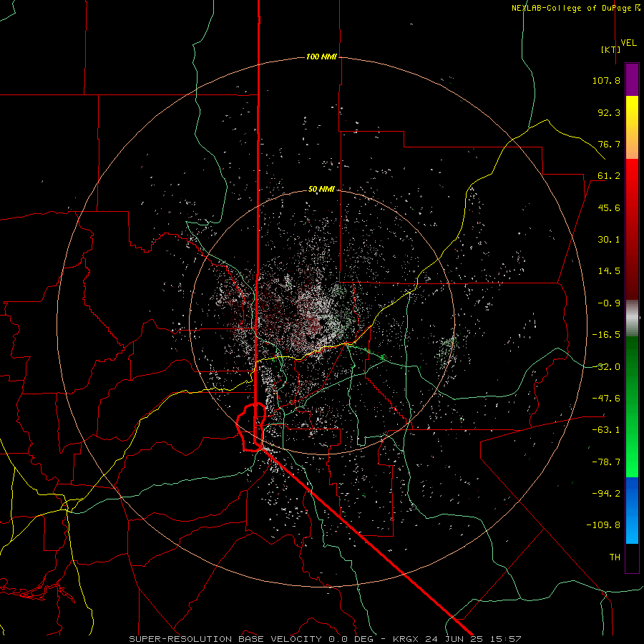This screenshot has width=644, height=644.
Task: Click the Super-Resolution Base Velocity caption
Action: 325,639
